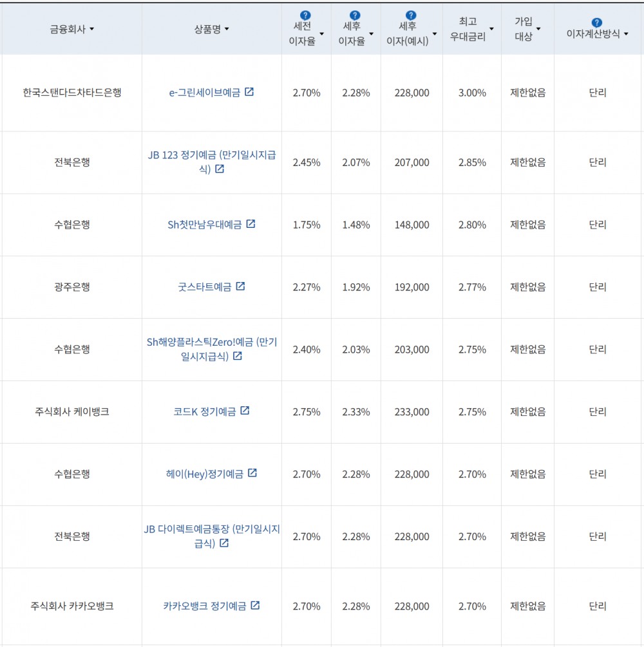Click the external link icon next to Sh첫만남우대예금

click(x=251, y=224)
